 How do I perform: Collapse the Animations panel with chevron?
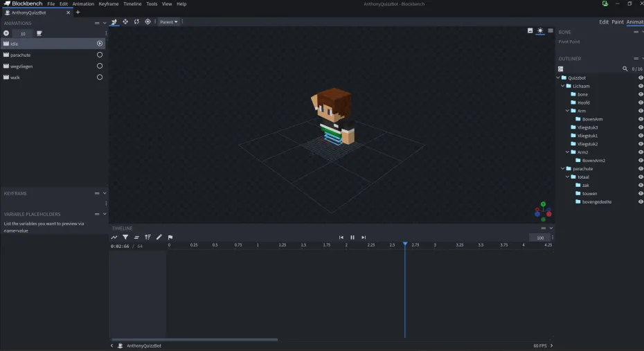click(105, 23)
